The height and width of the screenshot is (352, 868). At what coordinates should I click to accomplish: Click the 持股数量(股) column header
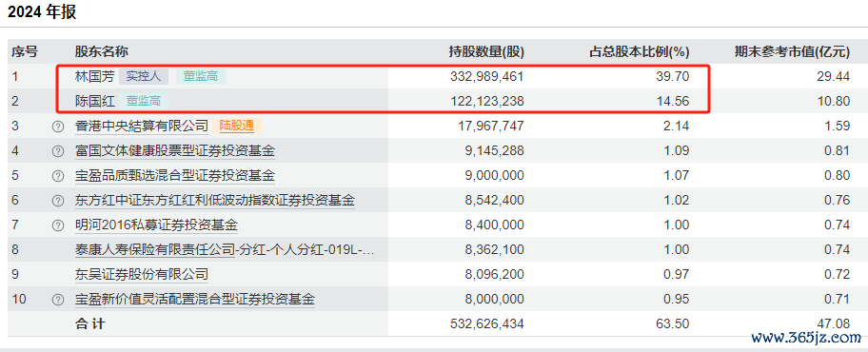click(486, 52)
